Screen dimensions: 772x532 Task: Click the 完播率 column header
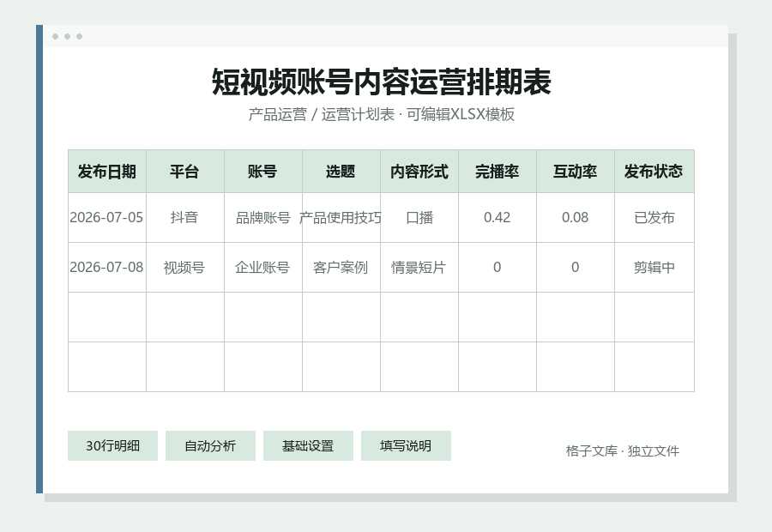pos(498,172)
